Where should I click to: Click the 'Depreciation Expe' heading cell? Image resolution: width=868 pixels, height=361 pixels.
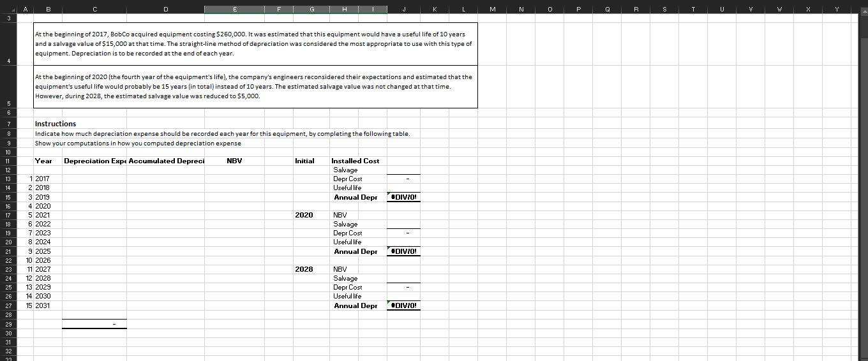point(94,161)
